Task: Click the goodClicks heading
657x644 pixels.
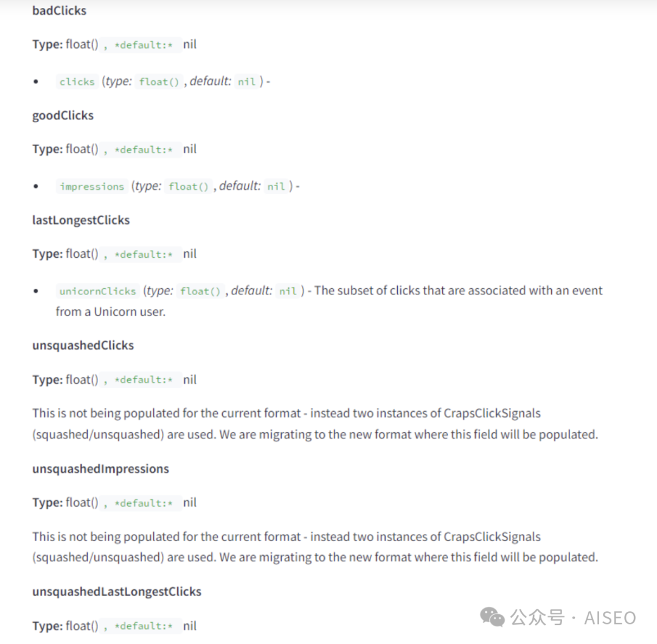Action: (x=63, y=116)
